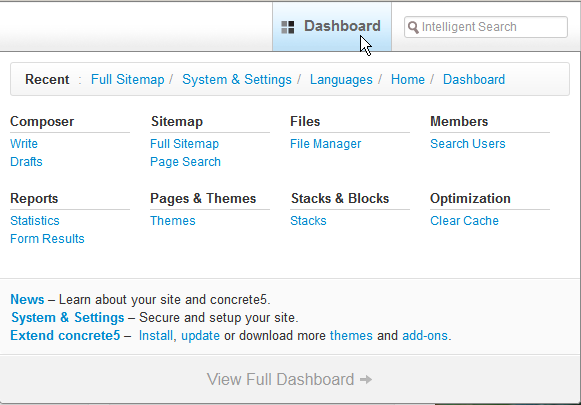Screen dimensions: 581x405
Task: Launch the File Manager link
Action: (325, 144)
